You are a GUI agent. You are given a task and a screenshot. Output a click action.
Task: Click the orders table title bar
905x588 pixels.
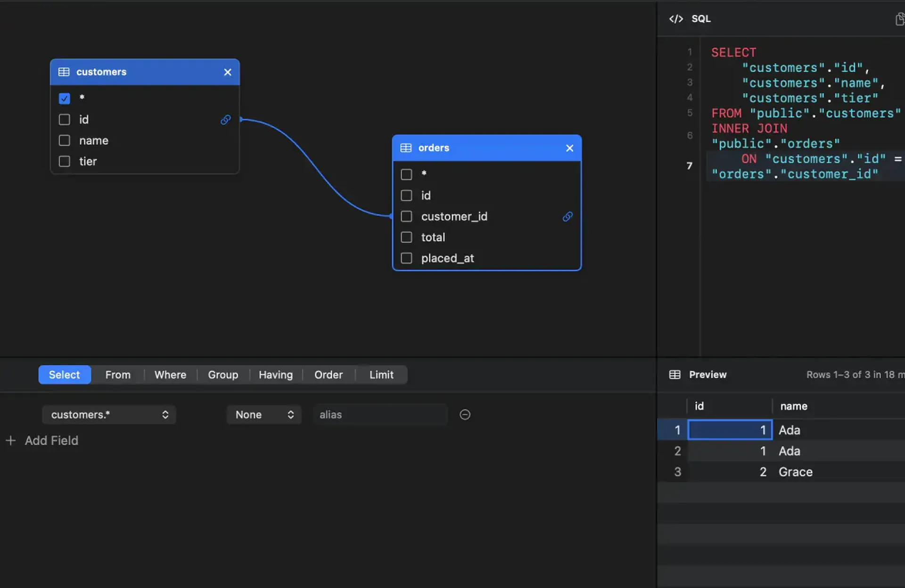pos(486,148)
